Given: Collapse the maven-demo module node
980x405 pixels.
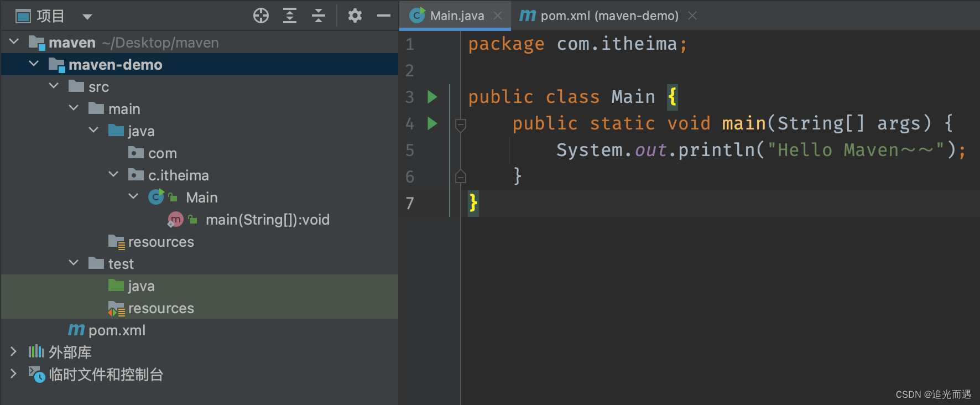Looking at the screenshot, I should point(34,64).
